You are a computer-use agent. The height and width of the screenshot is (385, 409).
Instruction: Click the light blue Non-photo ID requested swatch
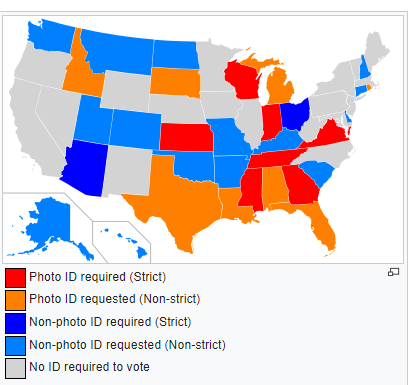tap(15, 346)
